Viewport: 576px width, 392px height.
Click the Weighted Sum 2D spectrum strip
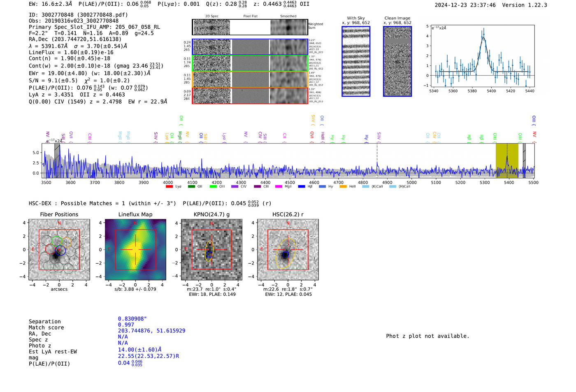(250, 27)
